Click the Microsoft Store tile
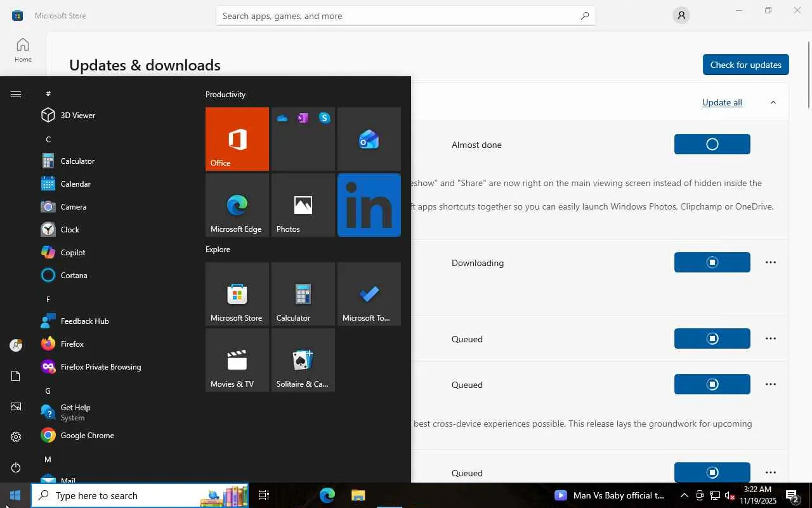The image size is (812, 508). pyautogui.click(x=237, y=294)
